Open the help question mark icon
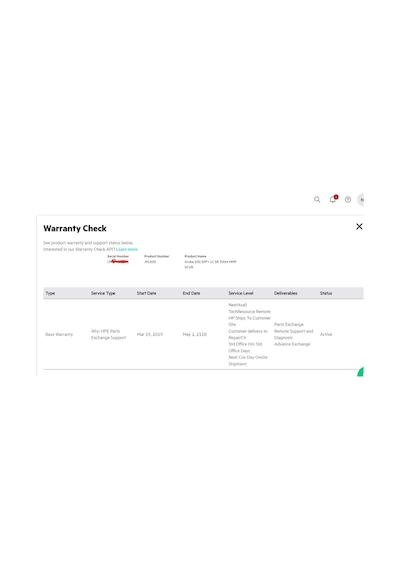 coord(348,199)
